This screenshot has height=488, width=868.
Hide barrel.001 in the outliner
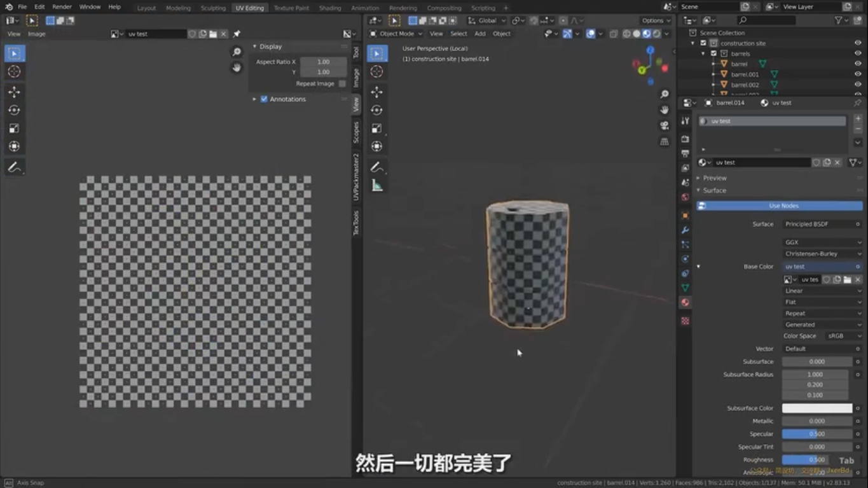pos(858,74)
